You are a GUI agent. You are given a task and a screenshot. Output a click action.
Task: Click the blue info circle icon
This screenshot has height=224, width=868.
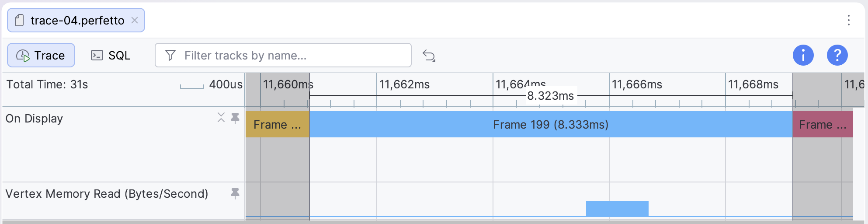tap(803, 55)
